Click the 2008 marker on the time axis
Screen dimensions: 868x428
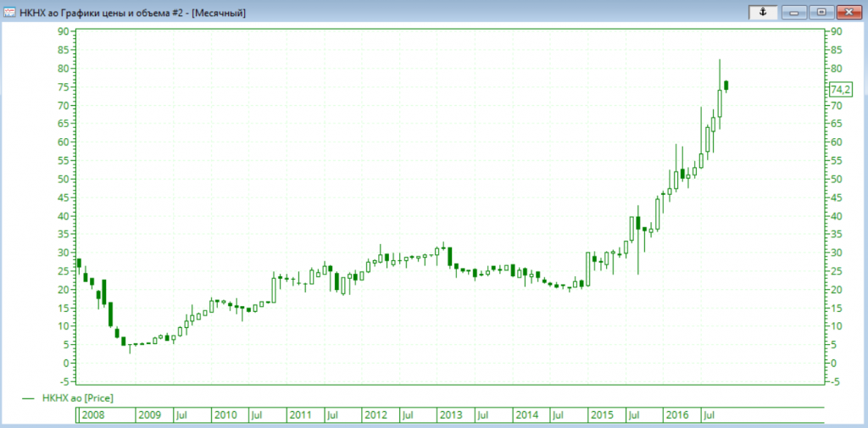tap(93, 415)
